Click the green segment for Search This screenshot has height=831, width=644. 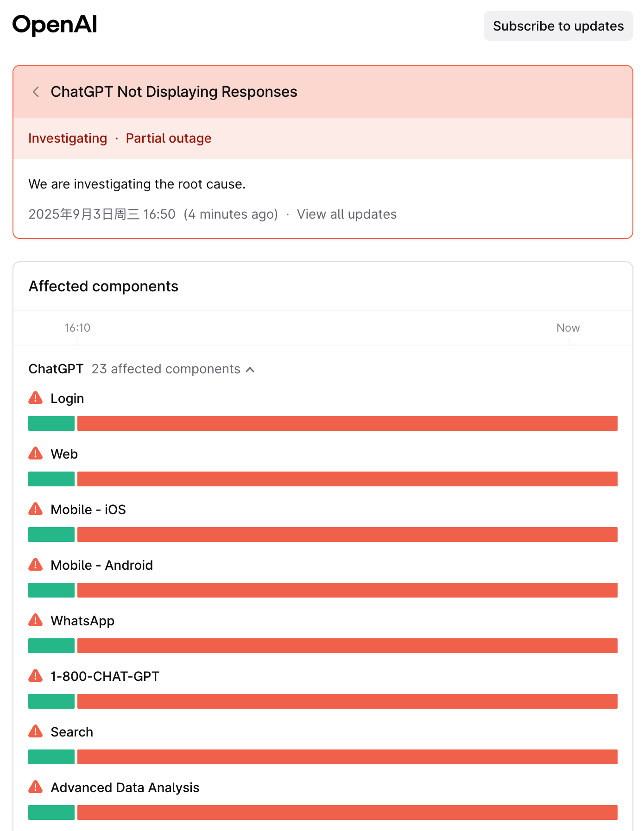(51, 757)
